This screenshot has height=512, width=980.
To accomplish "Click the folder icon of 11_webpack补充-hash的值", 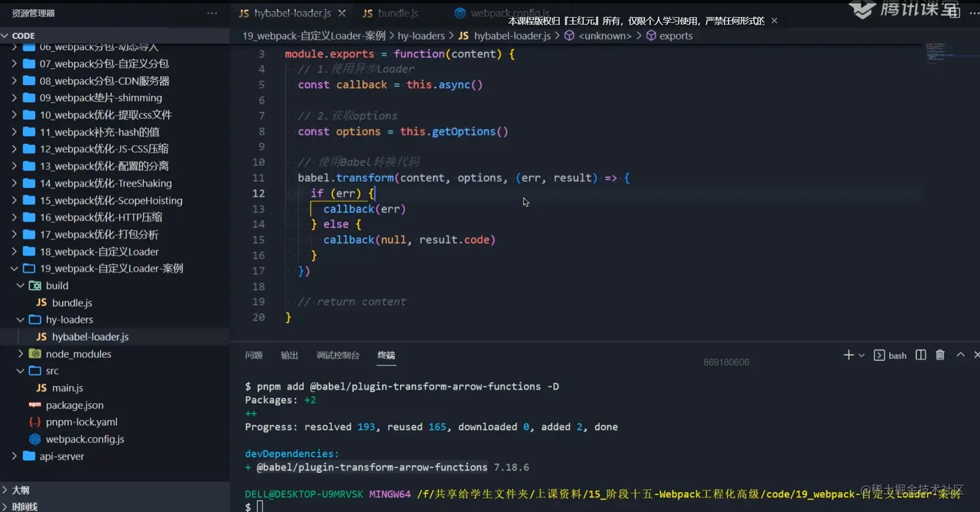I will (x=29, y=132).
